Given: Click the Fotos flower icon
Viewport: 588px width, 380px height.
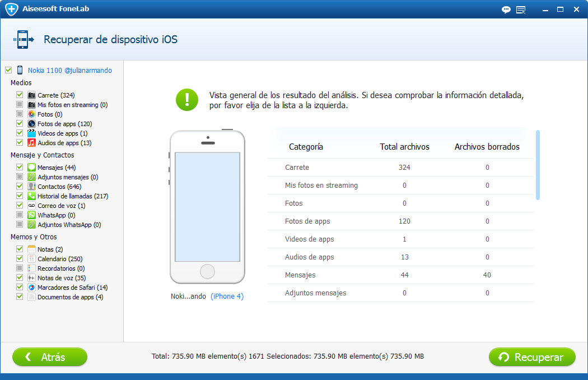Looking at the screenshot, I should (x=31, y=114).
